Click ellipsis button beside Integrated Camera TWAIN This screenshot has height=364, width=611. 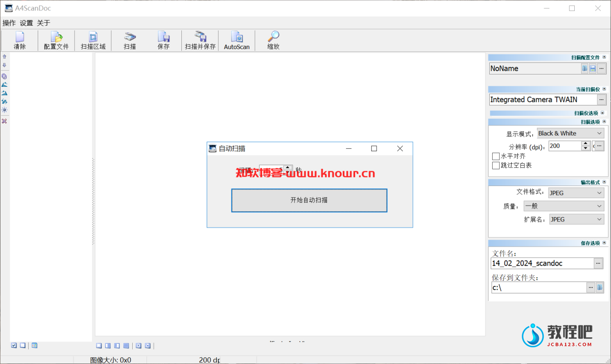coord(601,100)
